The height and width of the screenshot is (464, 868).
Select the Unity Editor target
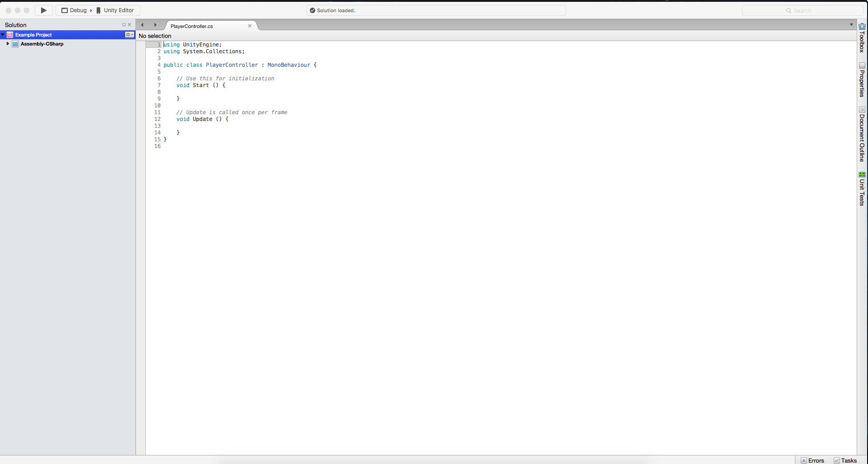pos(115,10)
